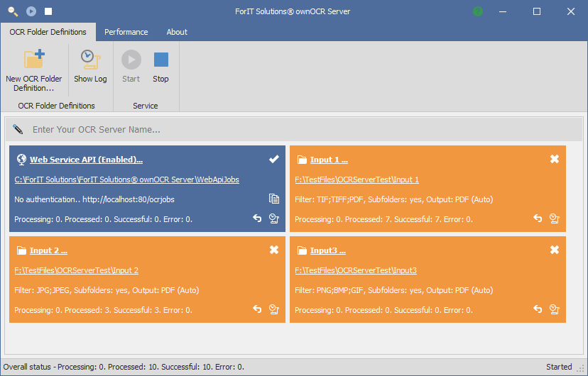Copy the Web Service API URL

pos(274,199)
